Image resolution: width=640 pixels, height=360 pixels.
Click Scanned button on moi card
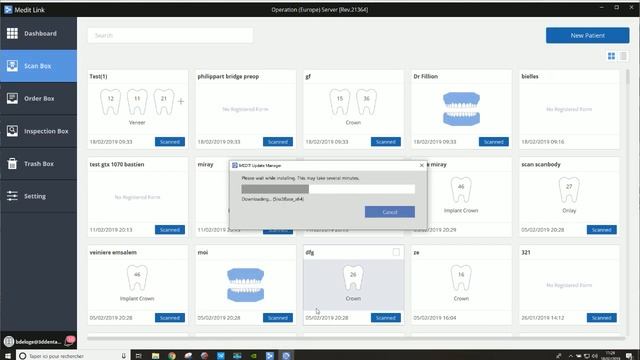[278, 318]
